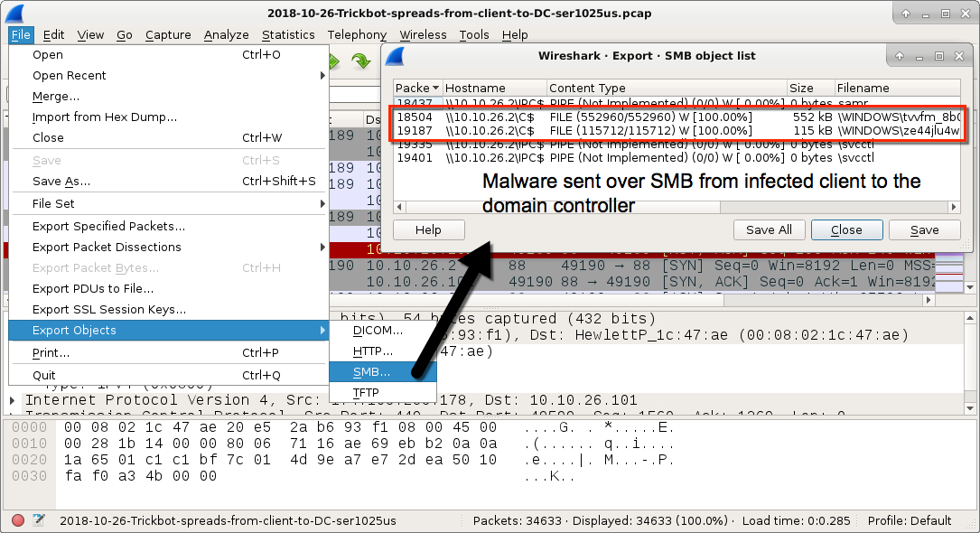Open the Telephony menu
The height and width of the screenshot is (533, 980).
tap(357, 35)
